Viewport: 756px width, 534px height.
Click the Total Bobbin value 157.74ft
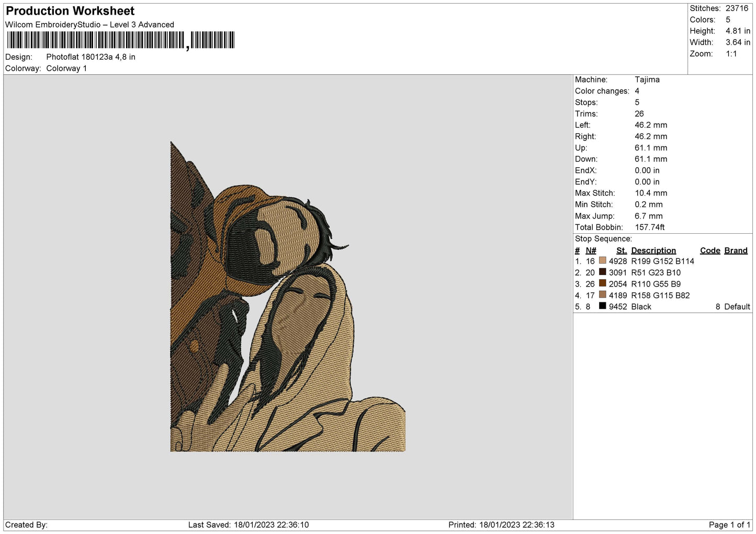coord(649,228)
